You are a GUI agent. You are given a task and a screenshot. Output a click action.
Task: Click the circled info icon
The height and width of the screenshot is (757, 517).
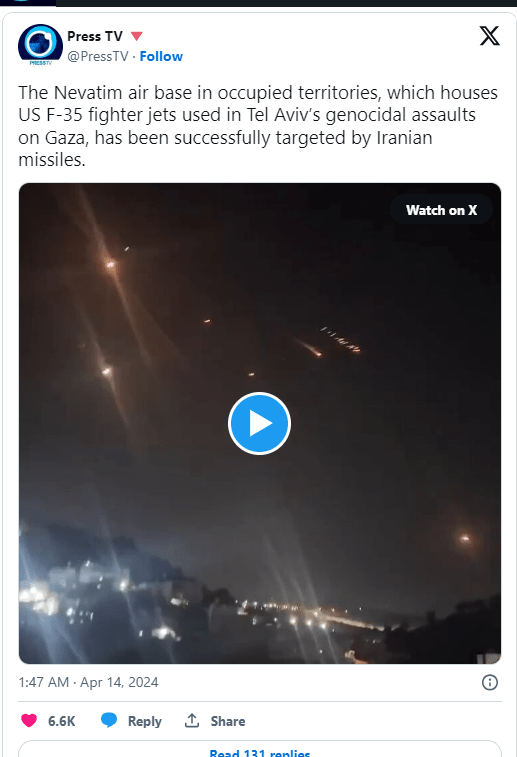pos(489,682)
